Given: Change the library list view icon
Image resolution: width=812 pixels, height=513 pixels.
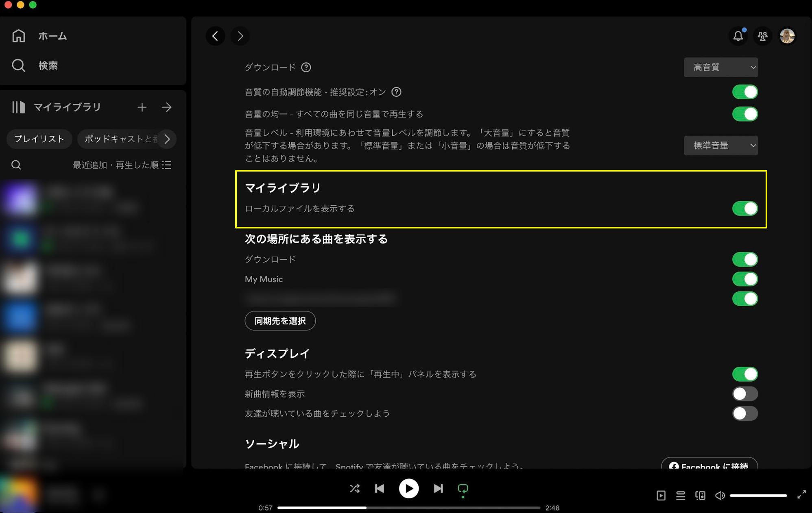Looking at the screenshot, I should point(167,165).
